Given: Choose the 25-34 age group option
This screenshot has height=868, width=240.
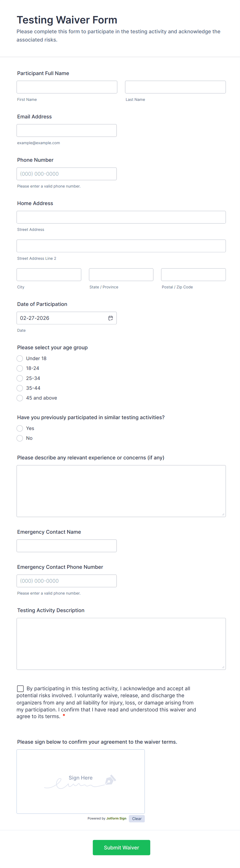Looking at the screenshot, I should 20,378.
